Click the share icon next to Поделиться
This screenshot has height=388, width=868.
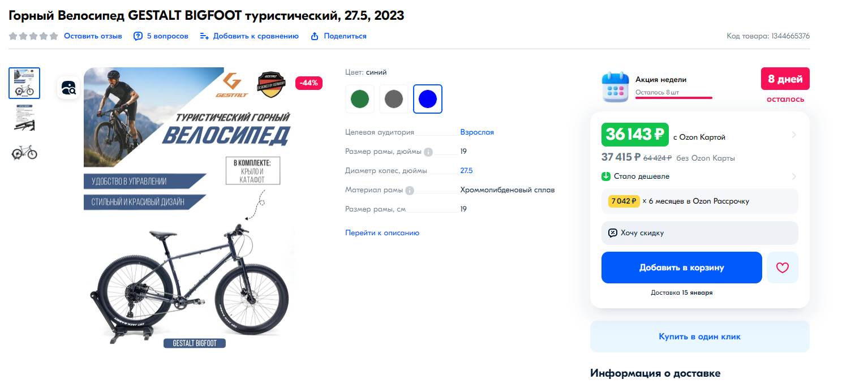pyautogui.click(x=315, y=36)
